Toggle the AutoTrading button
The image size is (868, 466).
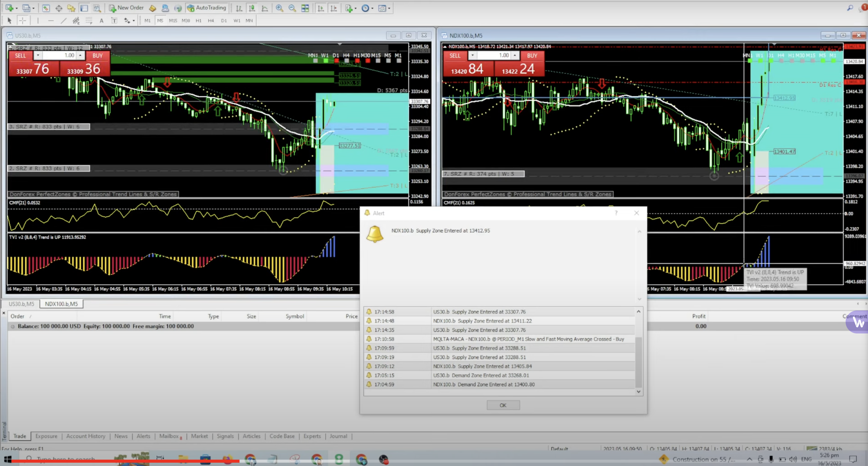[x=207, y=8]
